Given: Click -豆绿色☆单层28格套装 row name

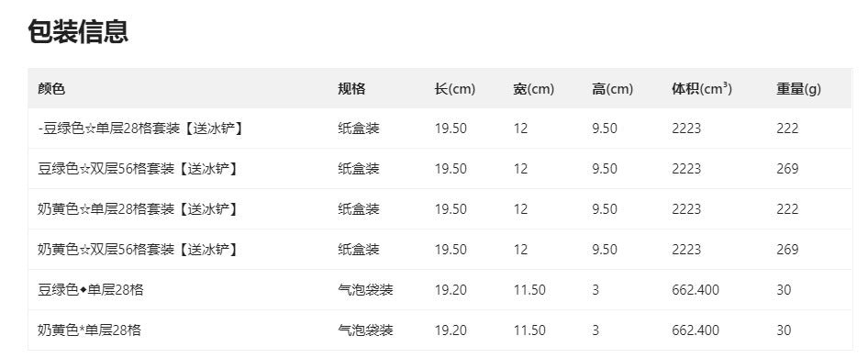Looking at the screenshot, I should (140, 129).
